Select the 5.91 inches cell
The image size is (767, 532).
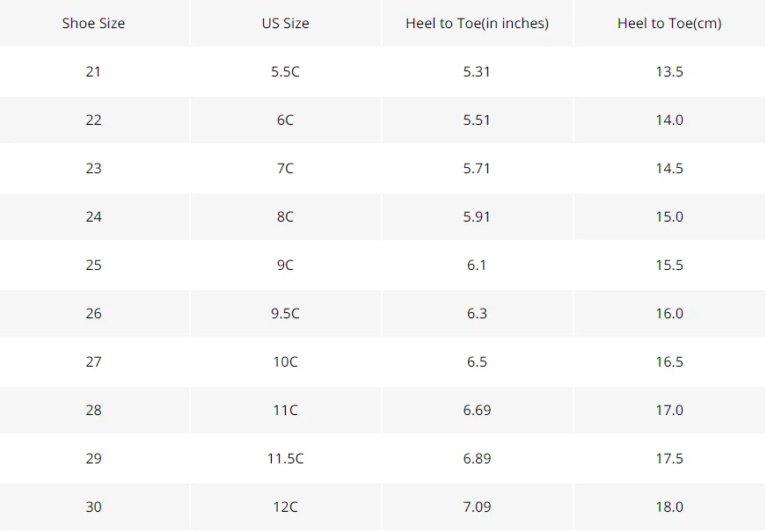click(x=478, y=216)
